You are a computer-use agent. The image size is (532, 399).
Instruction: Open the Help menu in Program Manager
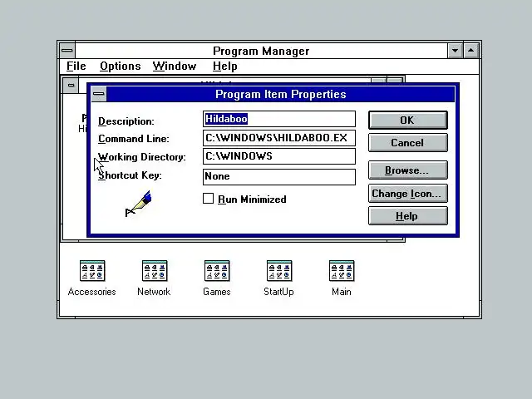pos(224,66)
